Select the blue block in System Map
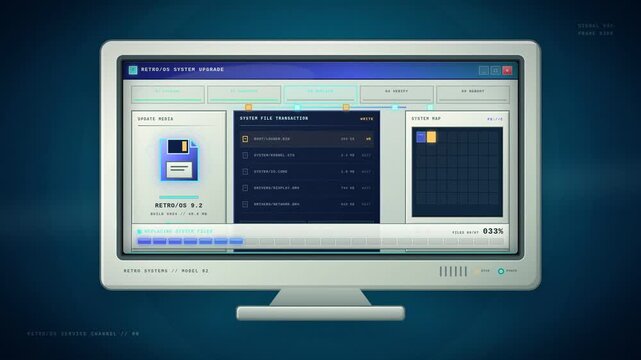641x360 pixels. [421, 137]
